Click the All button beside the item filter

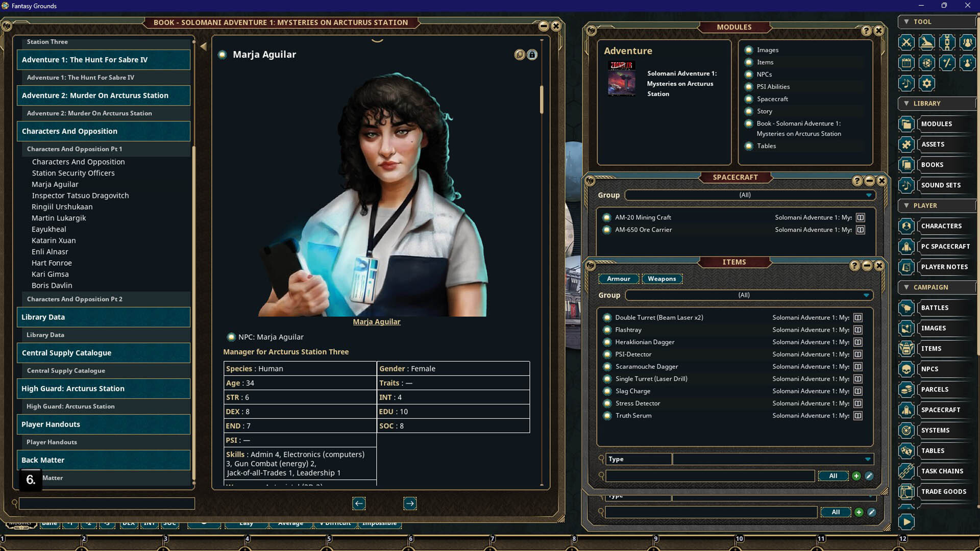(x=833, y=475)
